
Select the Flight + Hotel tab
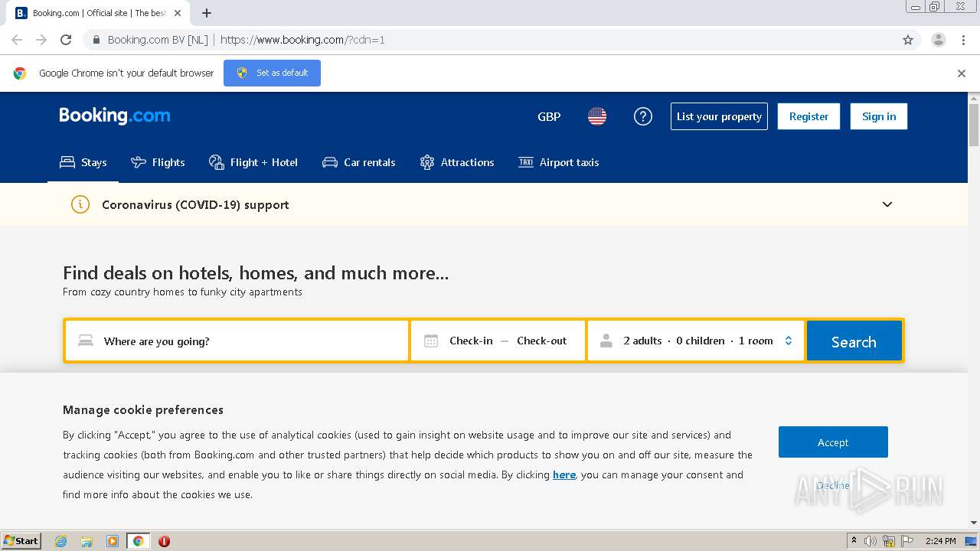pos(253,162)
